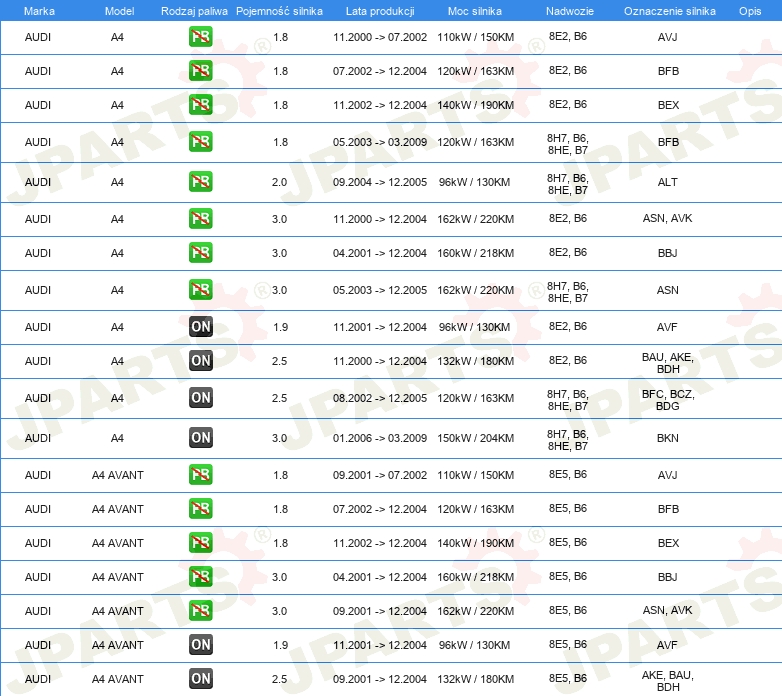Click the ALT engine code cell
Screen dimensions: 782x696
coord(667,182)
